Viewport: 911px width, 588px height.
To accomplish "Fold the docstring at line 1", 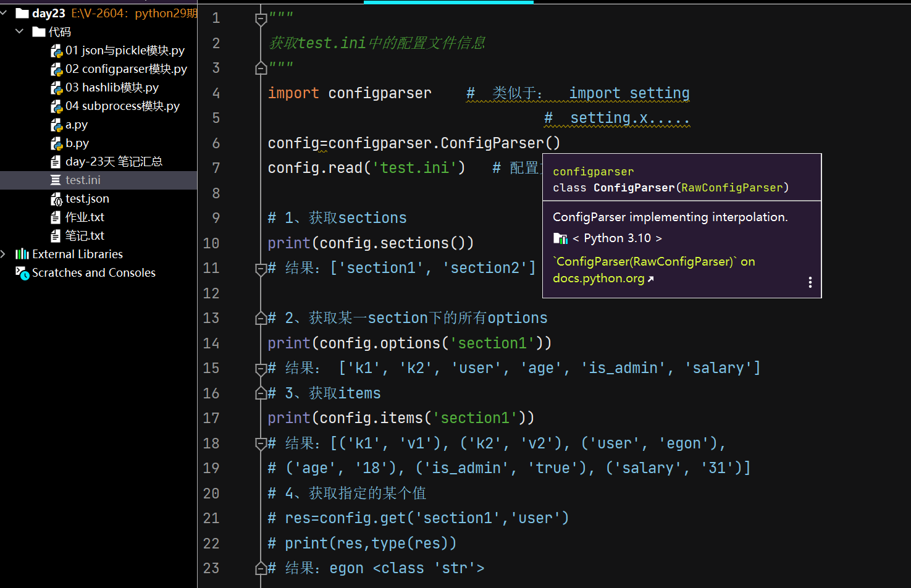I will [261, 19].
